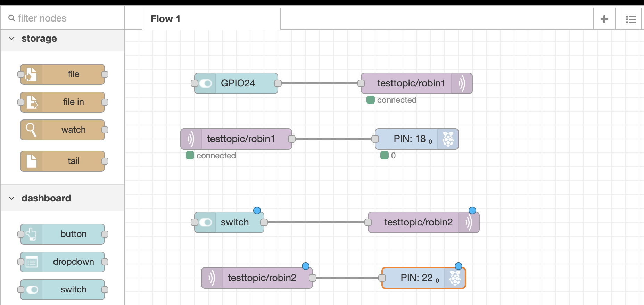Image resolution: width=644 pixels, height=305 pixels.
Task: Click input port of testtopic/robin1 output node
Action: (361, 83)
